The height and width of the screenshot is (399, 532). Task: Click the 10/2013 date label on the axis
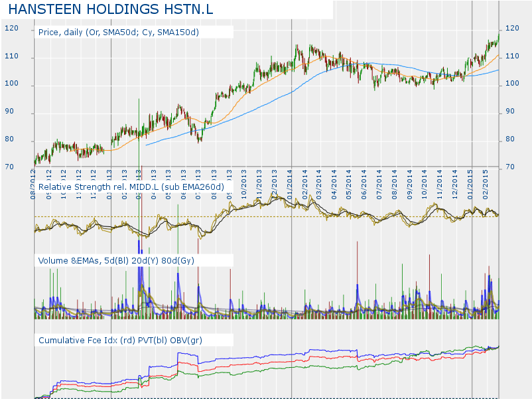click(x=244, y=181)
